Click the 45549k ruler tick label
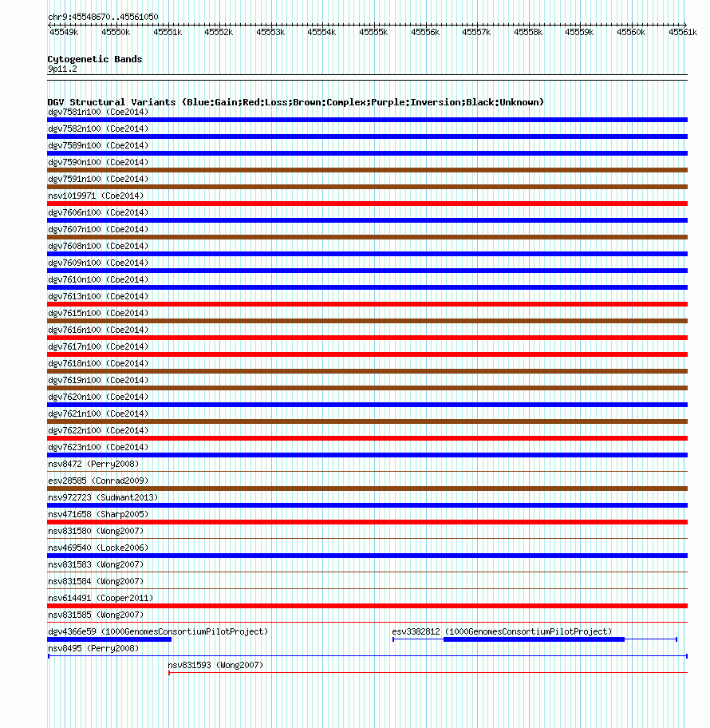This screenshot has height=728, width=710. pos(64,32)
